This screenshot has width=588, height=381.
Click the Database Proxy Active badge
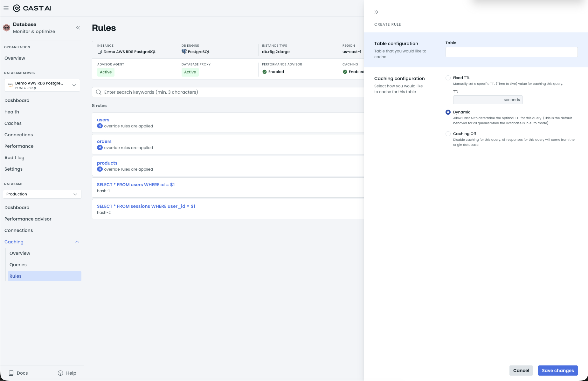(x=190, y=72)
